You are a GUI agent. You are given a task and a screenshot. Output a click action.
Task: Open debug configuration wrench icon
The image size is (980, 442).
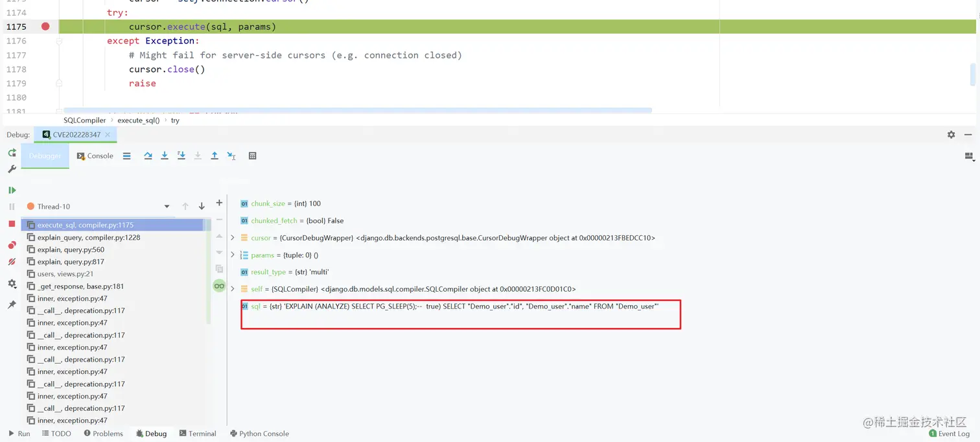coord(12,169)
